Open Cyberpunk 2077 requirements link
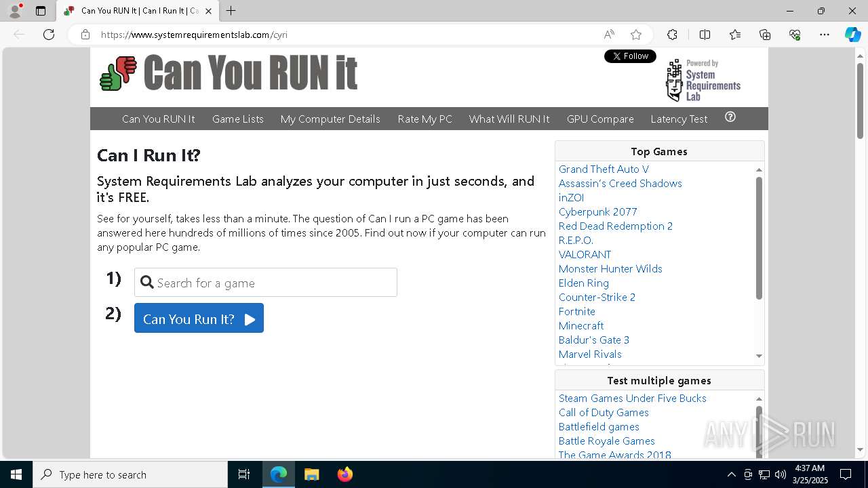868x488 pixels. point(598,211)
